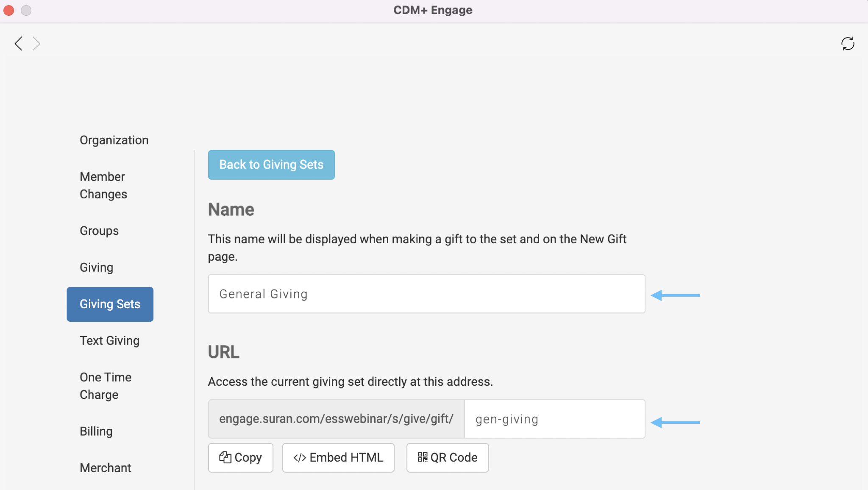Click the giving set Name field
Image resolution: width=868 pixels, height=490 pixels.
[426, 294]
